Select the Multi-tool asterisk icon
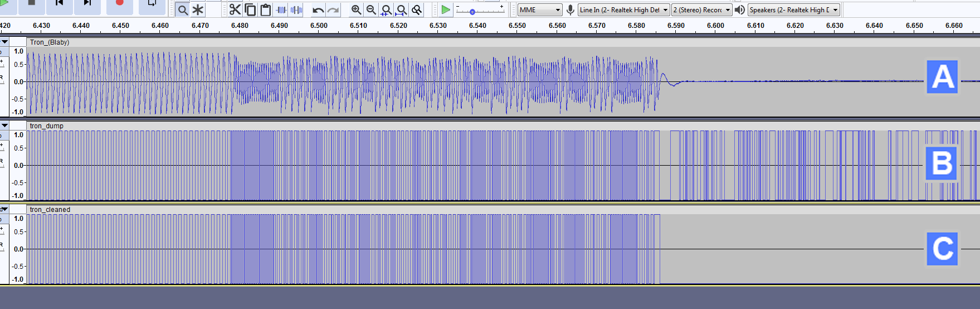The width and height of the screenshot is (980, 309). pos(198,10)
